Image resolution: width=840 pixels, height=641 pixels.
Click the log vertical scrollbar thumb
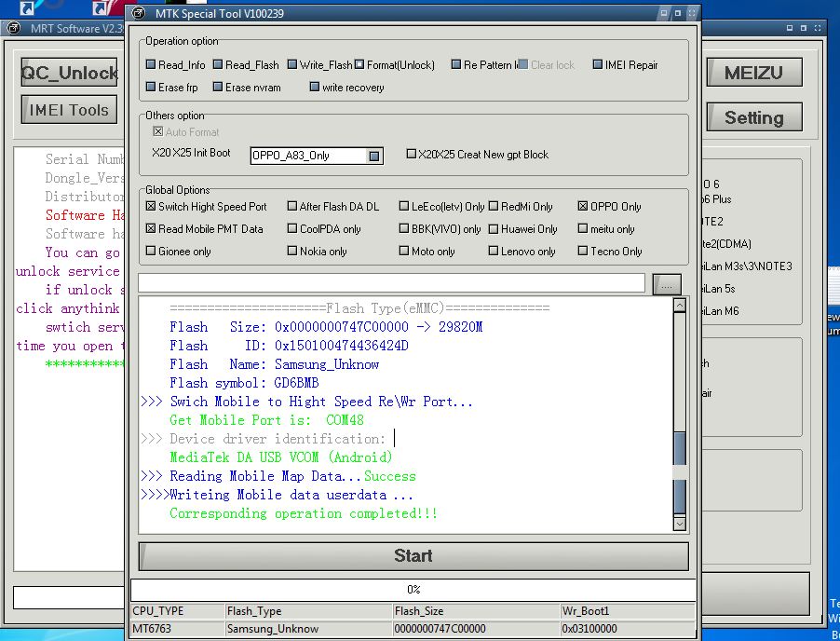pyautogui.click(x=679, y=473)
